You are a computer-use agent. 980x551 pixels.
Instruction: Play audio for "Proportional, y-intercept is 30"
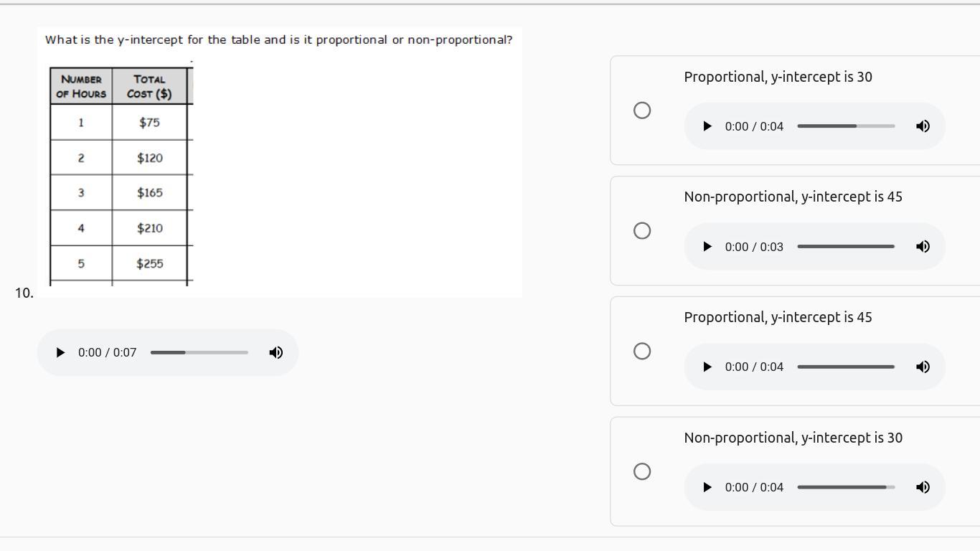(707, 126)
